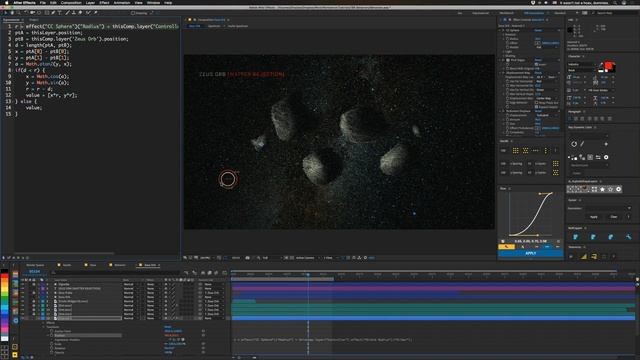640x360 pixels.
Task: Toggle Rotation property stopwatch
Action: point(51,348)
